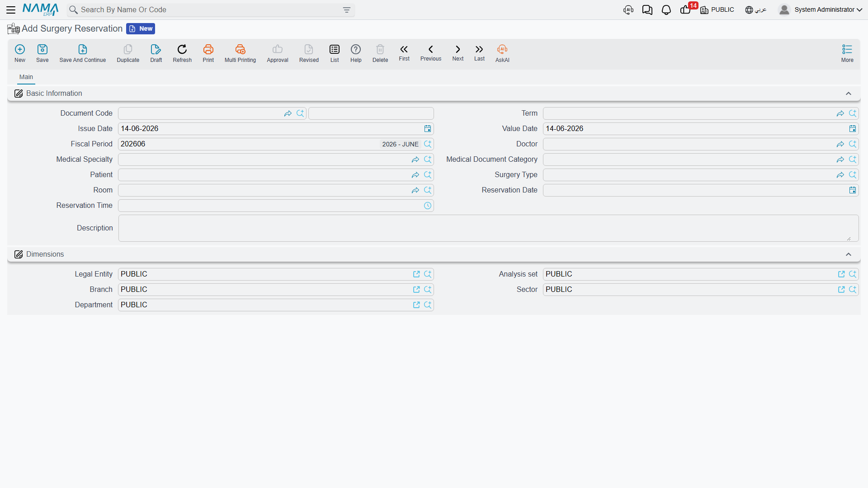Open the More options menu
The width and height of the screenshot is (868, 488).
point(847,53)
